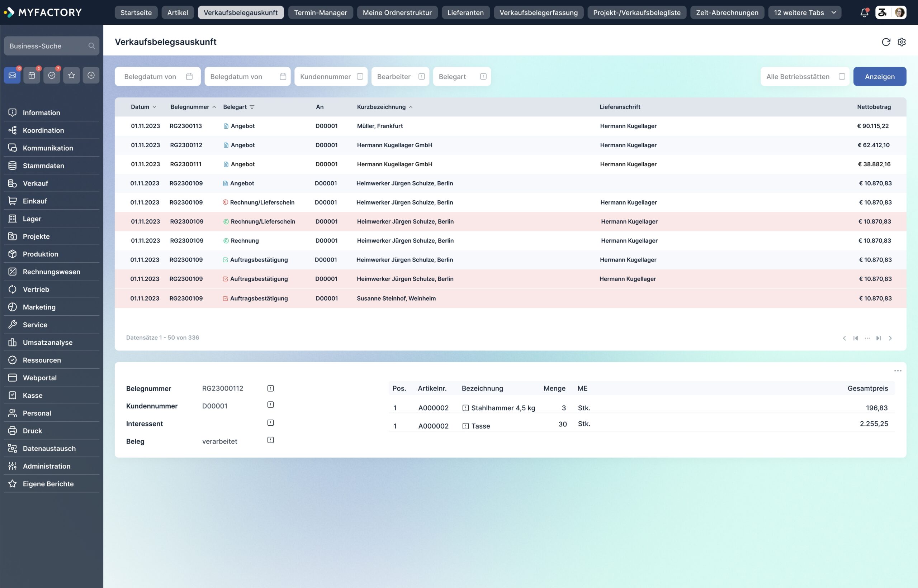This screenshot has height=588, width=918.
Task: Expand the 12 weitere Tabs dropdown
Action: click(804, 13)
